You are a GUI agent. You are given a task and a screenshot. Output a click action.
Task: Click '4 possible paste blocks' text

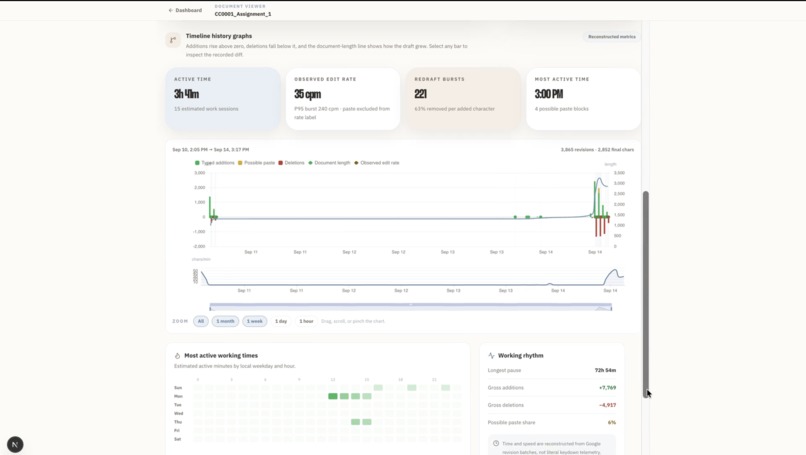(562, 109)
